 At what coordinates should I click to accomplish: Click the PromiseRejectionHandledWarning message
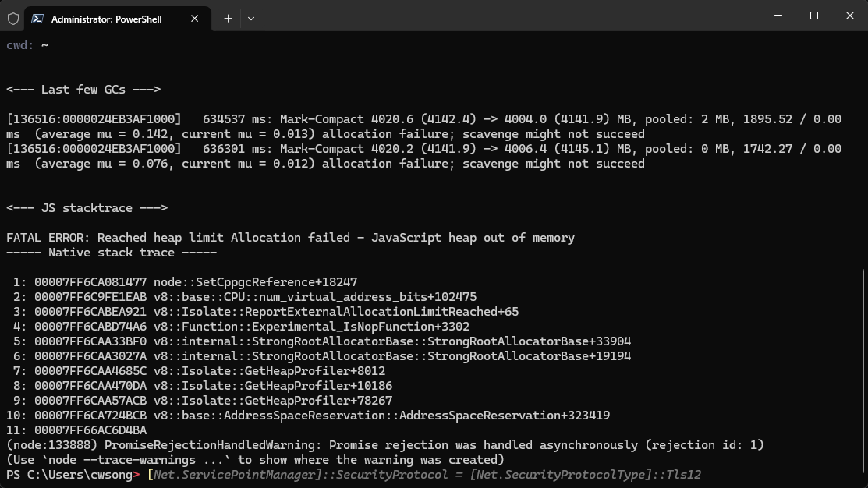coord(385,445)
